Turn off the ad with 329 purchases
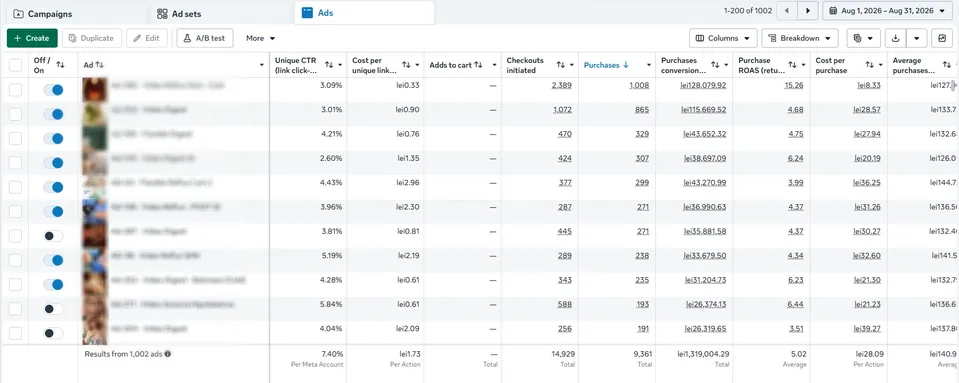This screenshot has width=959, height=383. 53,138
